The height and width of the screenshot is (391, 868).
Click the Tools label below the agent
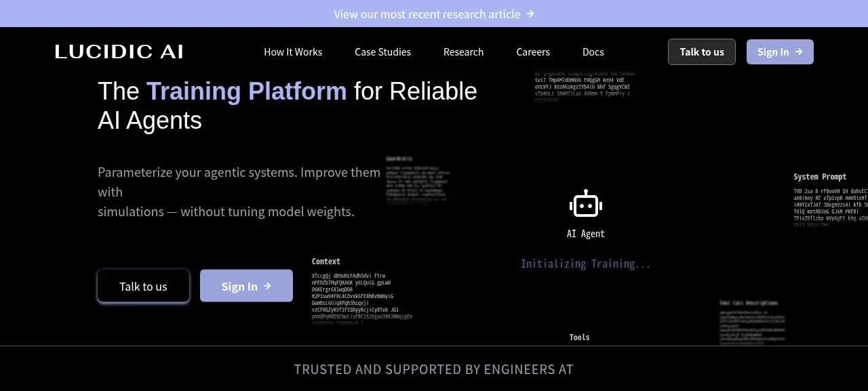[580, 337]
